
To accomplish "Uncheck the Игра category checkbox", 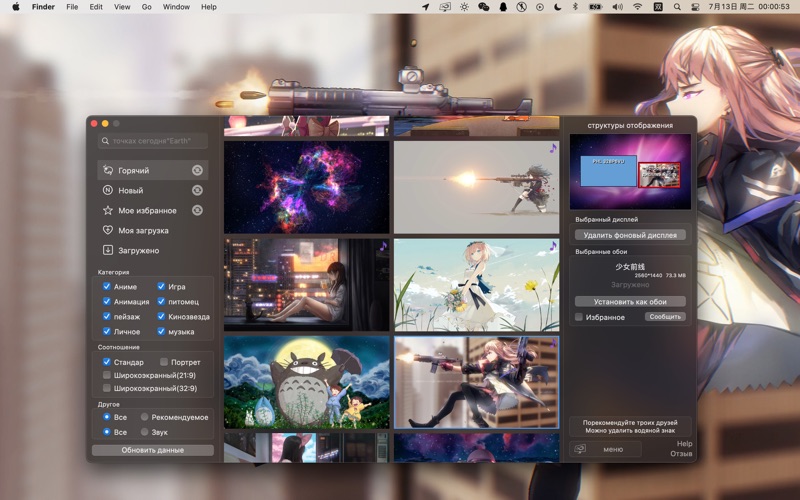I will pyautogui.click(x=161, y=286).
